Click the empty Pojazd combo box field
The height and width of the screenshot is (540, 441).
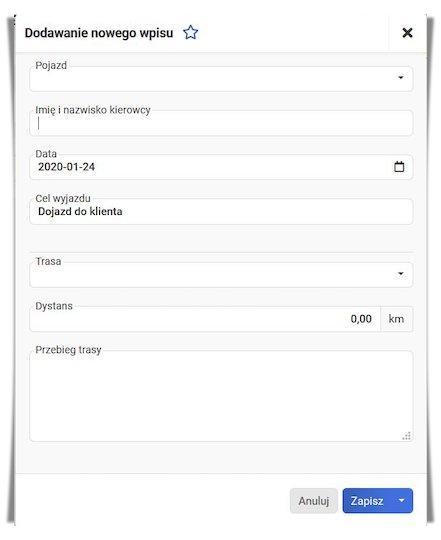221,79
